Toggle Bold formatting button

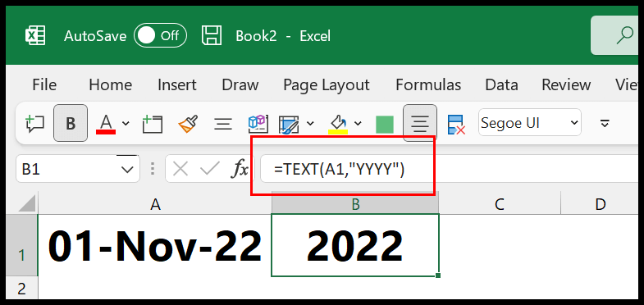click(71, 123)
